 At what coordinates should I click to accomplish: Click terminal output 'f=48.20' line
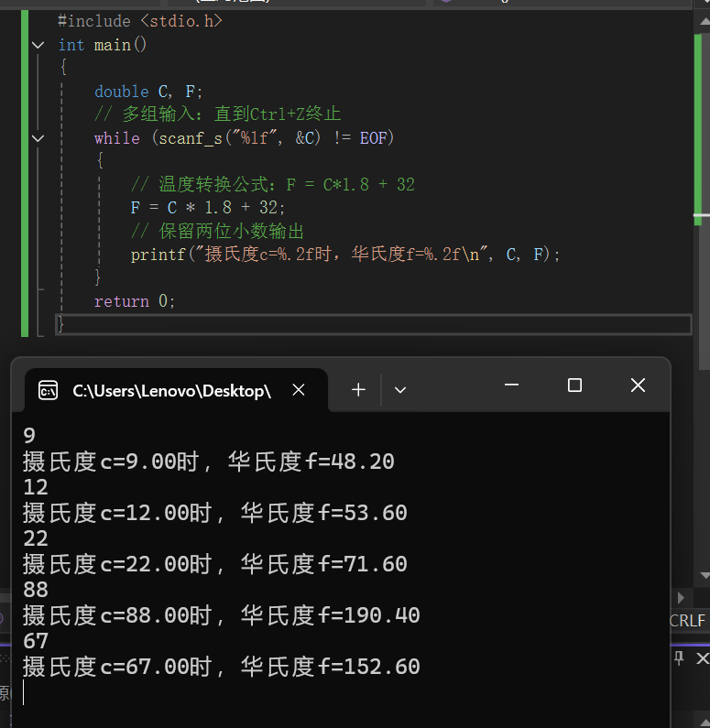click(x=209, y=462)
